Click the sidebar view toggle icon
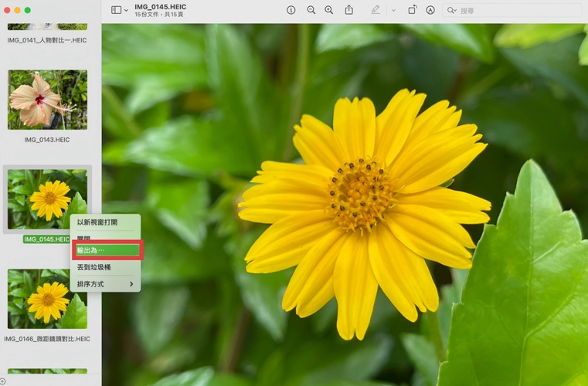 tap(116, 10)
